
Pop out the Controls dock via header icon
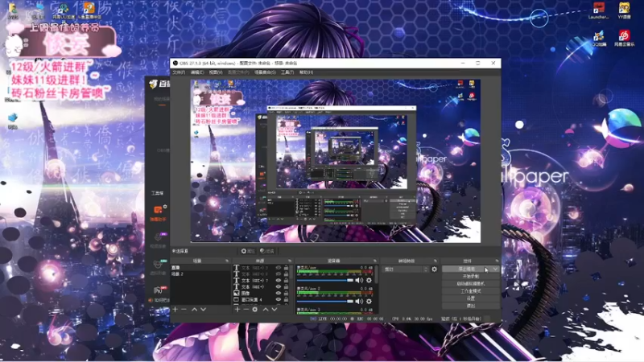click(497, 261)
